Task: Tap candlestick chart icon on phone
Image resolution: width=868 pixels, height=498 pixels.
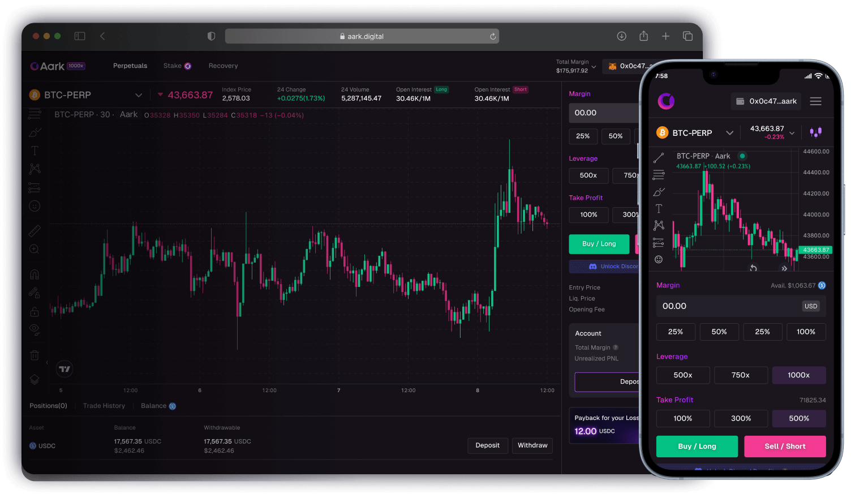Action: [815, 132]
